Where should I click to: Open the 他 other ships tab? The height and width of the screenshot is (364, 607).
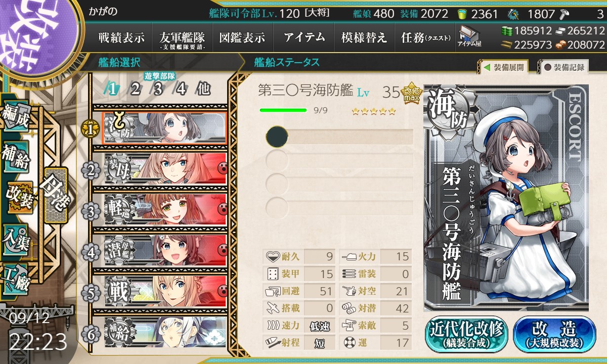(203, 89)
